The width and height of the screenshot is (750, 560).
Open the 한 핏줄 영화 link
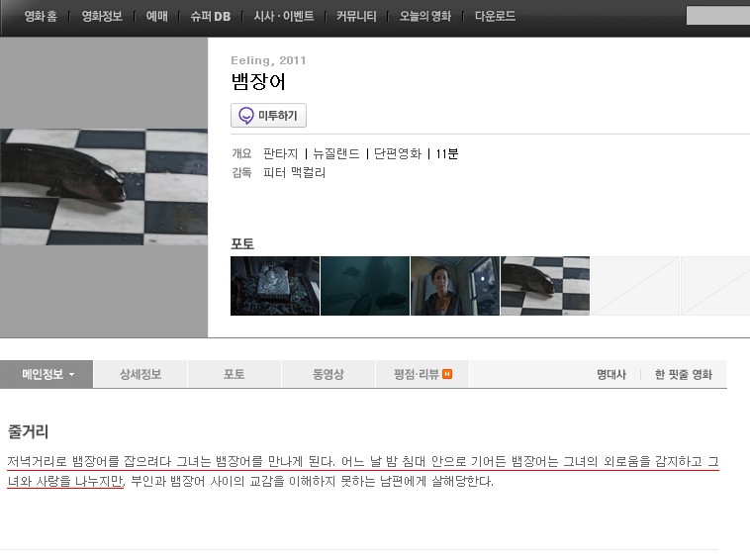(x=684, y=374)
